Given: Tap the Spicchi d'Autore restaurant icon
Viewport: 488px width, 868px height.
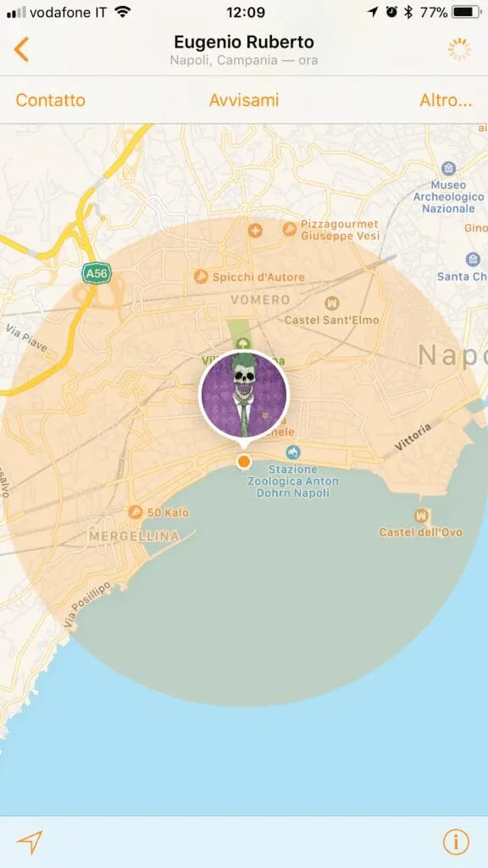Looking at the screenshot, I should tap(202, 277).
